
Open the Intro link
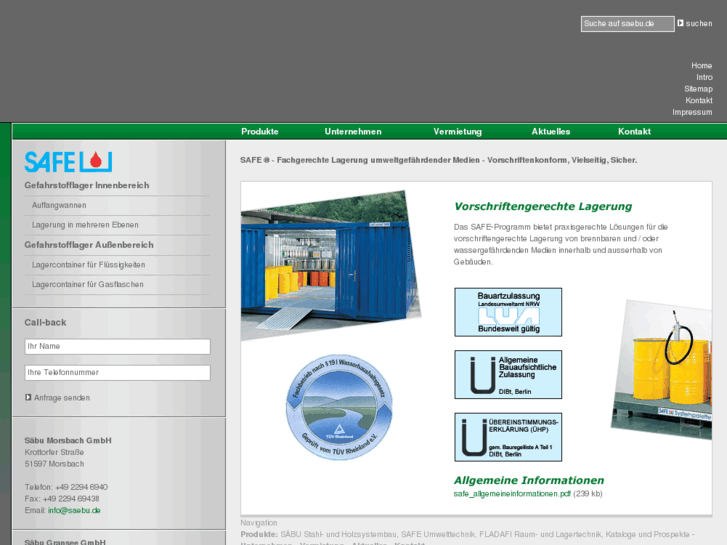tap(704, 77)
